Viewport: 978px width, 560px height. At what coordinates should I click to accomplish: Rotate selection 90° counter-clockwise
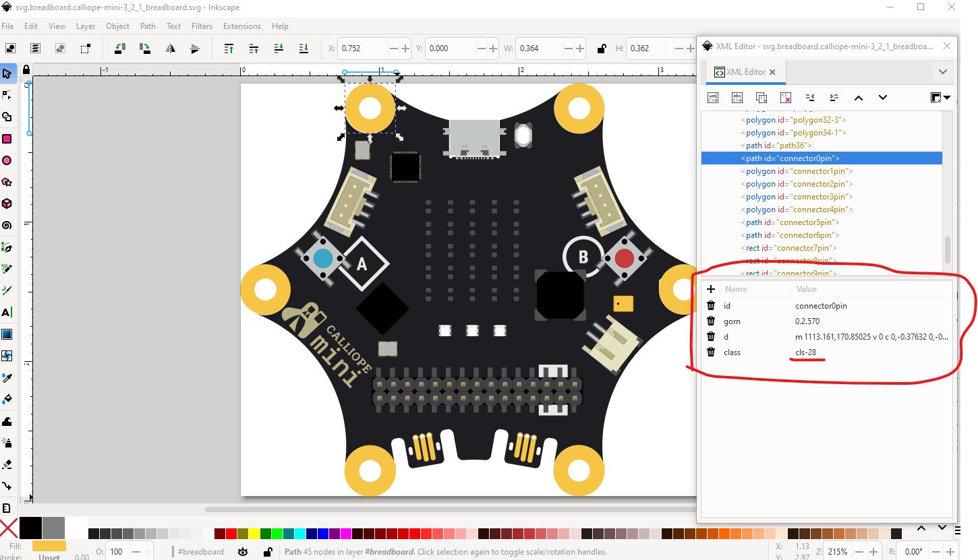[x=120, y=49]
